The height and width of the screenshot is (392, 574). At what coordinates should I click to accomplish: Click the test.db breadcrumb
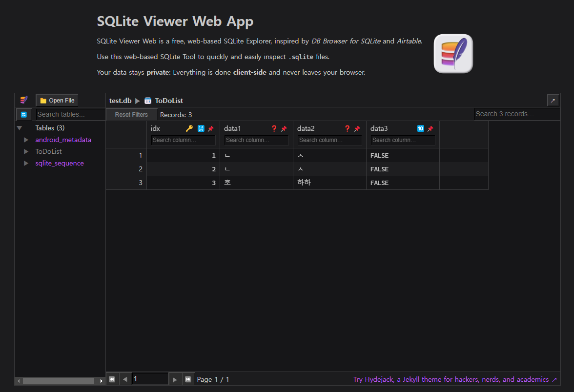(120, 101)
